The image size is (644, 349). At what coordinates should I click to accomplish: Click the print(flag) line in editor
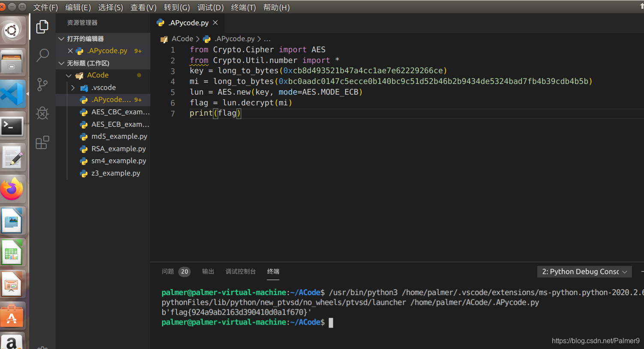coord(215,113)
